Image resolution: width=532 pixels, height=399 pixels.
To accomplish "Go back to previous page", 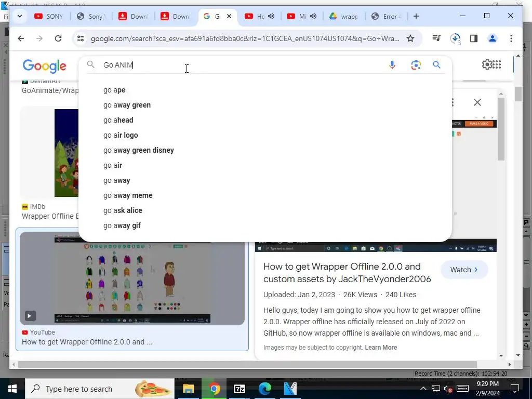I will pos(21,38).
